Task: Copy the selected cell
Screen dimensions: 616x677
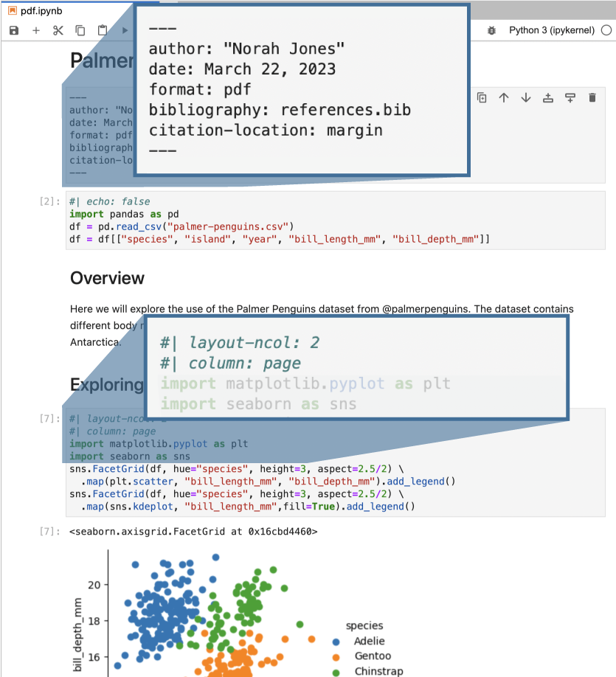Action: click(x=80, y=30)
